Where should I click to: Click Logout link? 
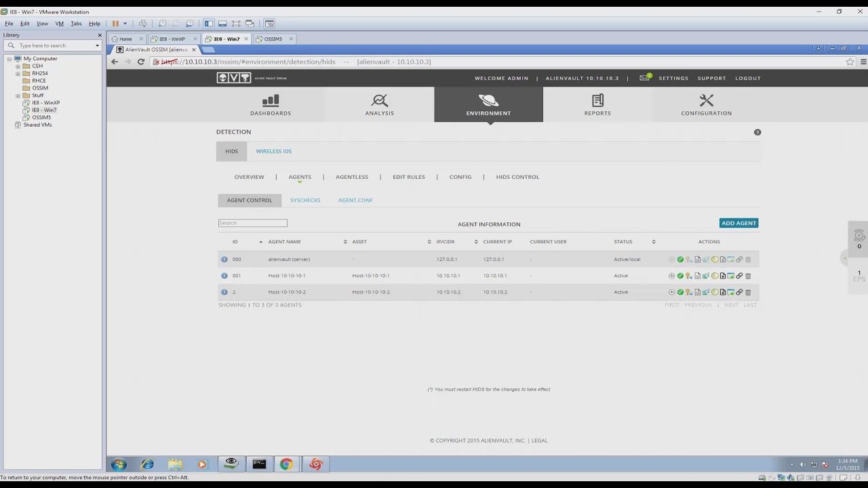pyautogui.click(x=748, y=78)
